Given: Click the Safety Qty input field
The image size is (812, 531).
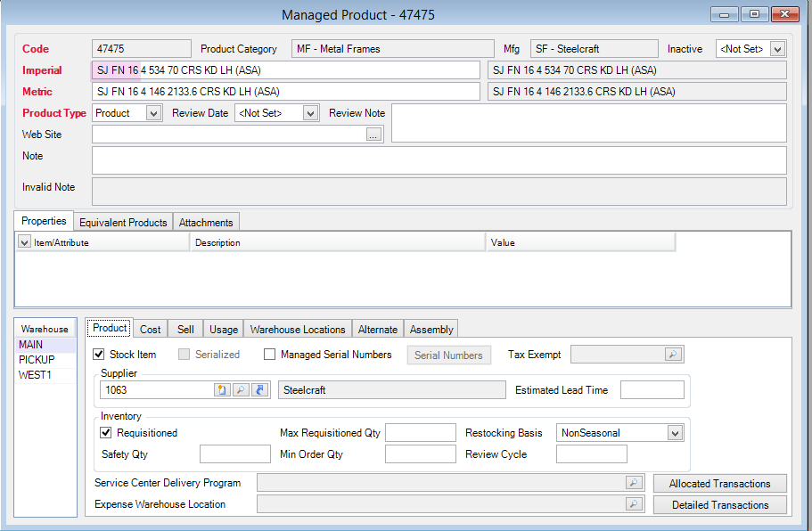Looking at the screenshot, I should pyautogui.click(x=234, y=454).
